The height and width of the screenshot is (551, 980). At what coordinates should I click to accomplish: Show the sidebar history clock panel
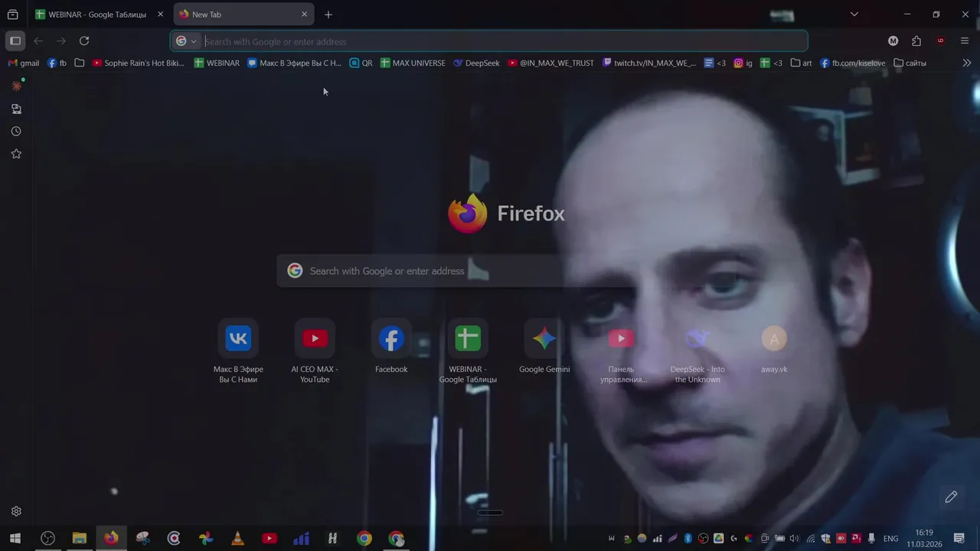tap(16, 132)
